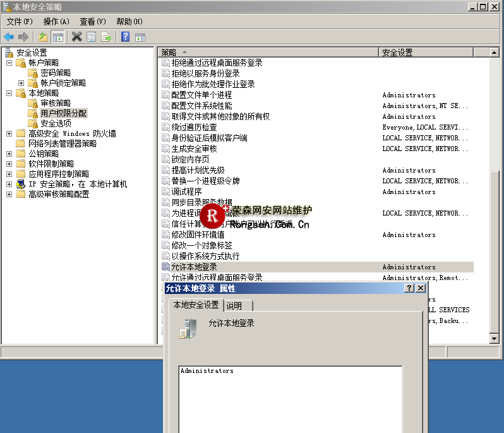The height and width of the screenshot is (433, 504).
Task: Select 安全选项 under 本地策略
Action: [x=56, y=123]
